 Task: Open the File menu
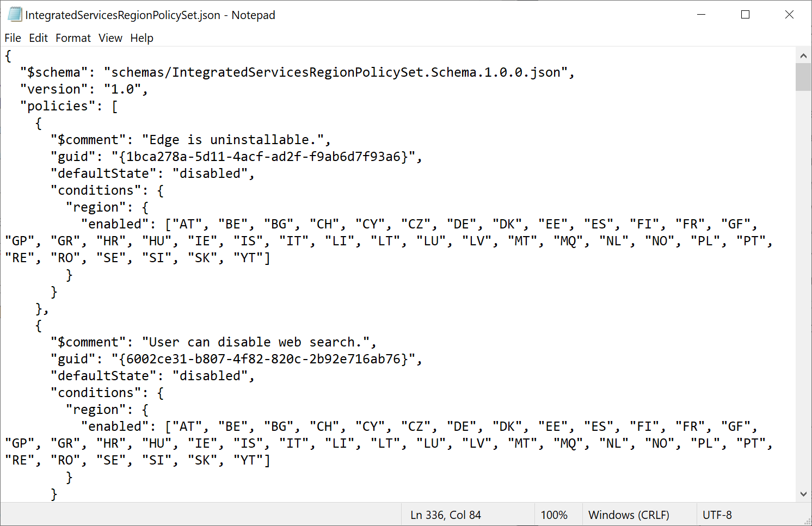pyautogui.click(x=13, y=38)
